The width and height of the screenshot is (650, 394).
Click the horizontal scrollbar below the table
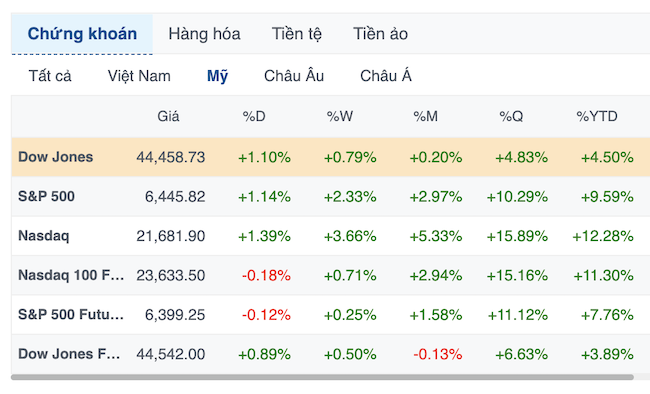pos(322,377)
